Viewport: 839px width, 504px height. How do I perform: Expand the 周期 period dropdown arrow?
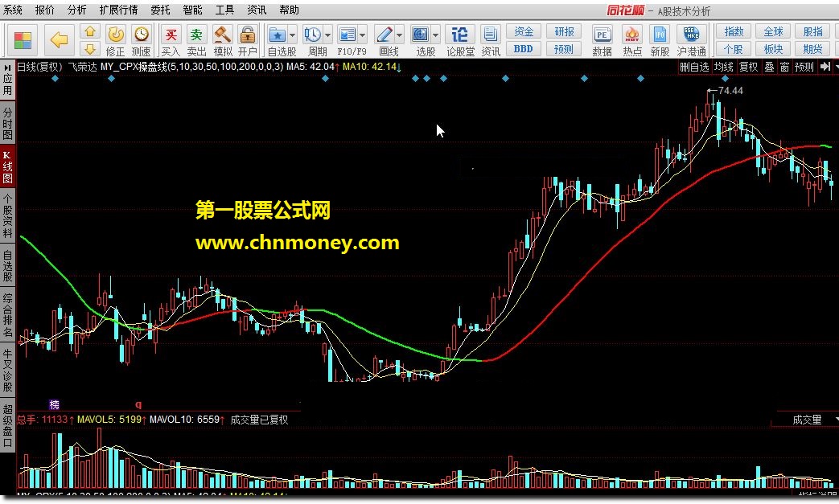pyautogui.click(x=327, y=35)
